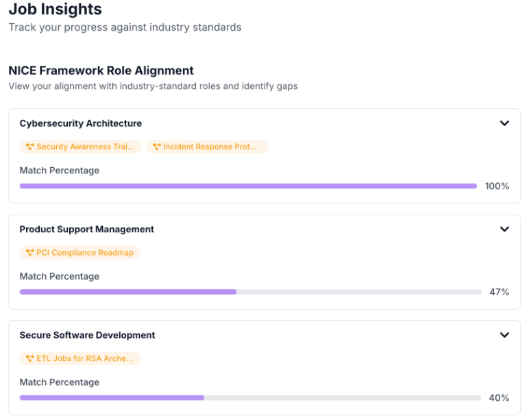Click the icon in PCI Compliance Roadmap tag

click(x=29, y=253)
